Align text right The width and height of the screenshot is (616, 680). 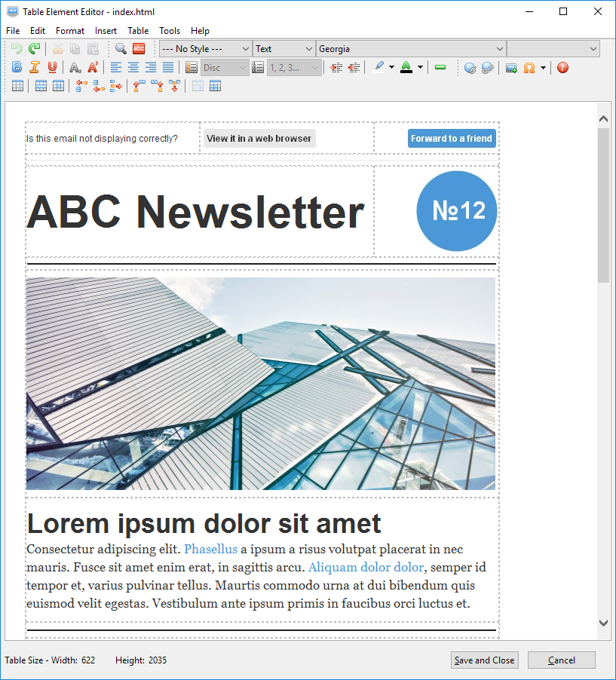tap(151, 67)
